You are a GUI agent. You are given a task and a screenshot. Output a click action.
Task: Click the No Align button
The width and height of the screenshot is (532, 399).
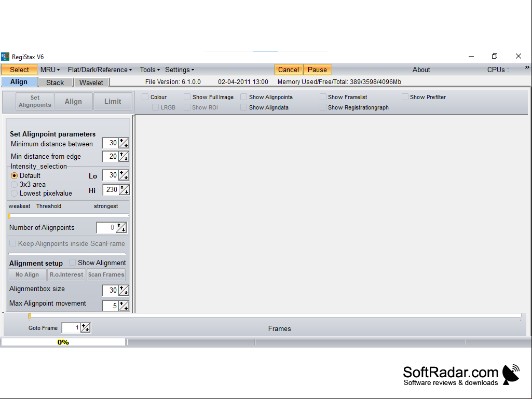point(27,274)
